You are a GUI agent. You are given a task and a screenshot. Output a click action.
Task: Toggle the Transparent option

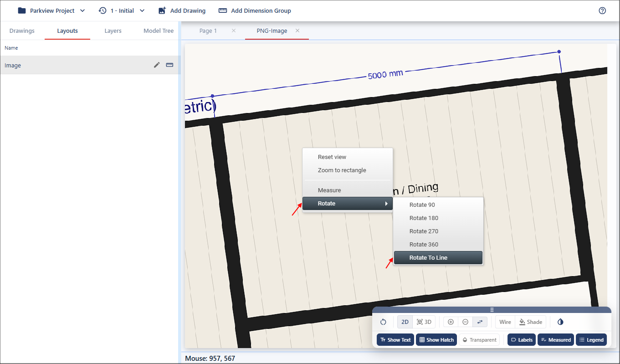pyautogui.click(x=479, y=339)
